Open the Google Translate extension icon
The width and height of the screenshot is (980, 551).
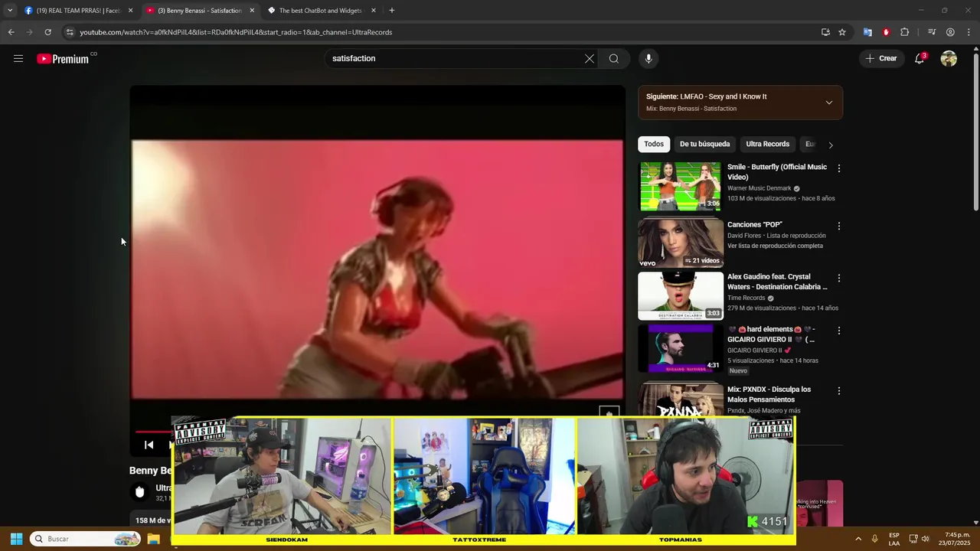click(x=867, y=32)
